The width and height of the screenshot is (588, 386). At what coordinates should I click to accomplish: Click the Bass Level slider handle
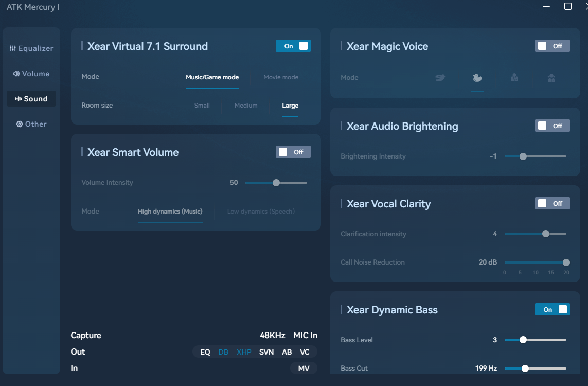pos(523,340)
